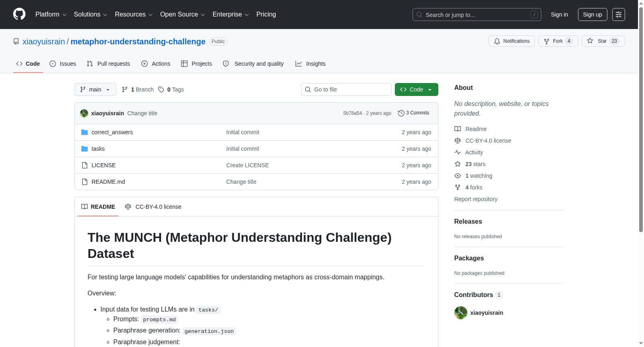The image size is (644, 347).
Task: Switch to the Projects tab
Action: point(196,64)
